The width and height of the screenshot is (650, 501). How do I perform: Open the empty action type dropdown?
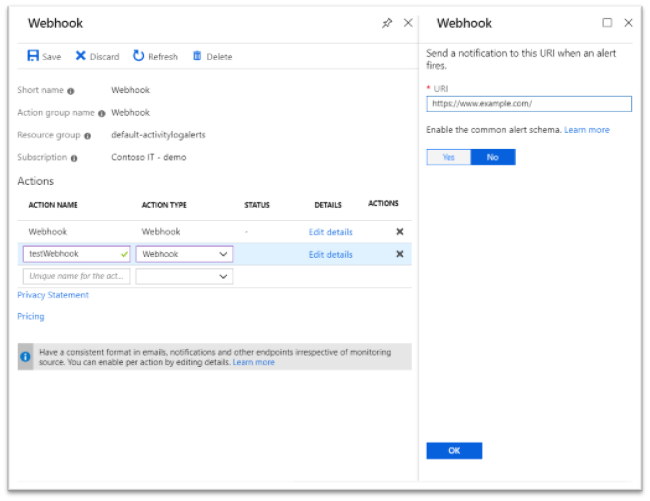pos(223,276)
